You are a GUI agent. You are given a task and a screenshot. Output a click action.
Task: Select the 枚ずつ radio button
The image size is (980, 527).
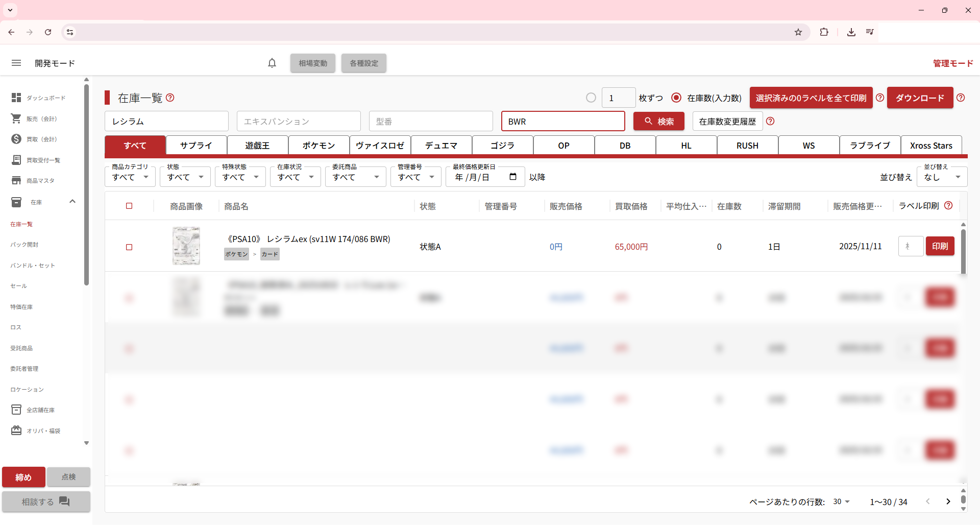pos(591,98)
